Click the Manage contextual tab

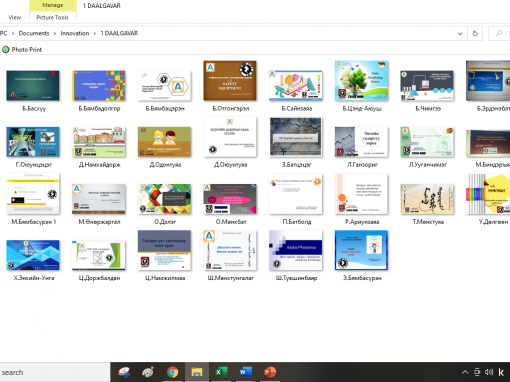point(52,5)
